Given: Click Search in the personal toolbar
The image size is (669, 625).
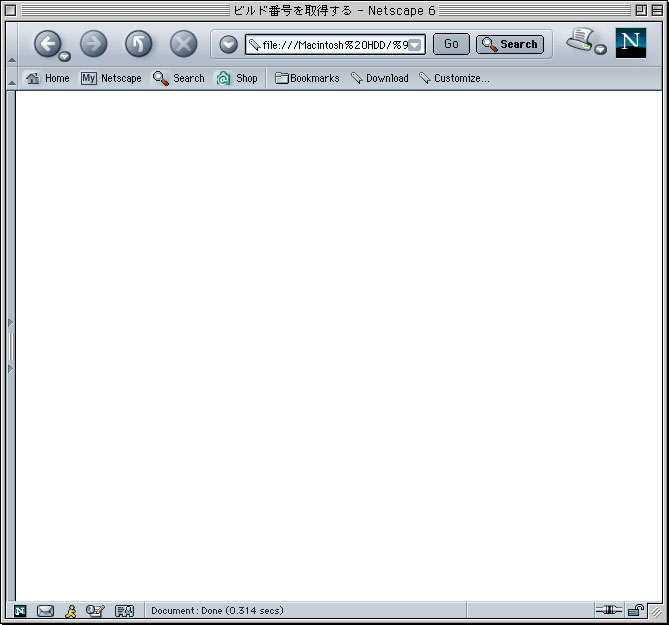Looking at the screenshot, I should point(179,78).
